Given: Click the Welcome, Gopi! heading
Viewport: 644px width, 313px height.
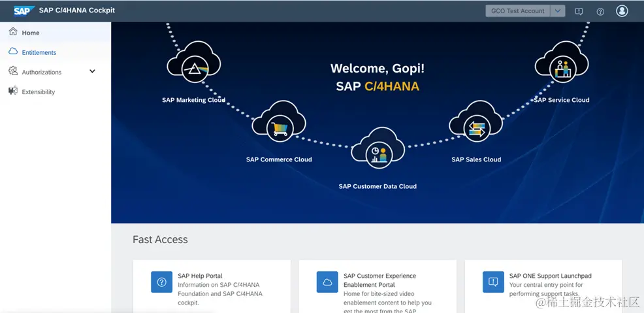Looking at the screenshot, I should point(378,68).
